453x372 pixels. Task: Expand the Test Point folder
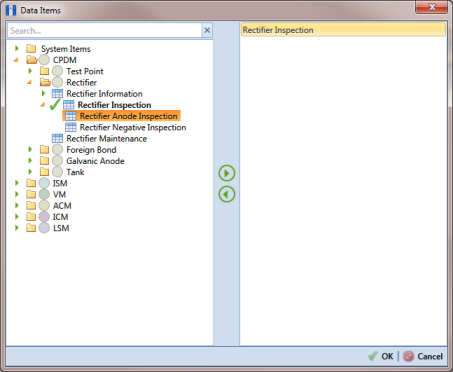[30, 71]
